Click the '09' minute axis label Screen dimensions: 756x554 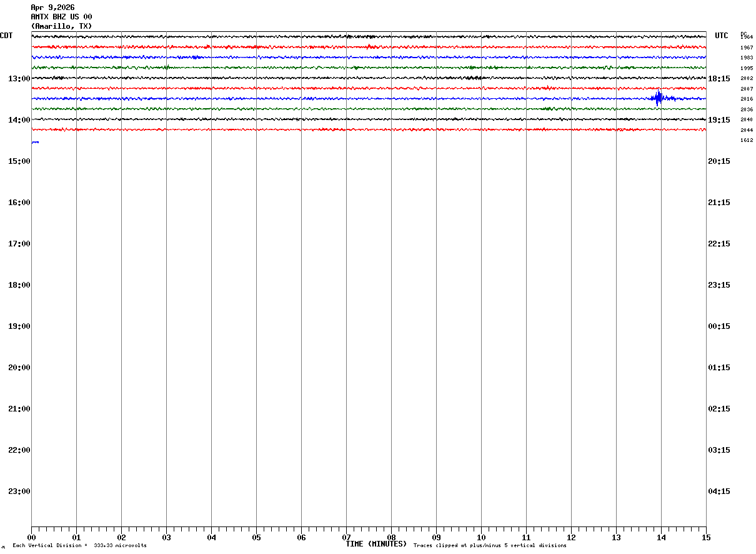pyautogui.click(x=436, y=538)
